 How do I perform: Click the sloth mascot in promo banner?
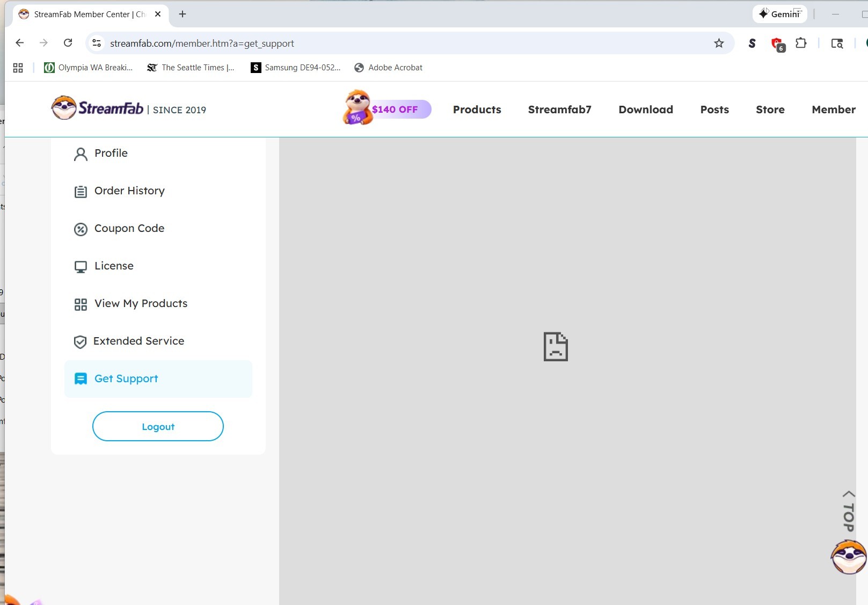[358, 107]
